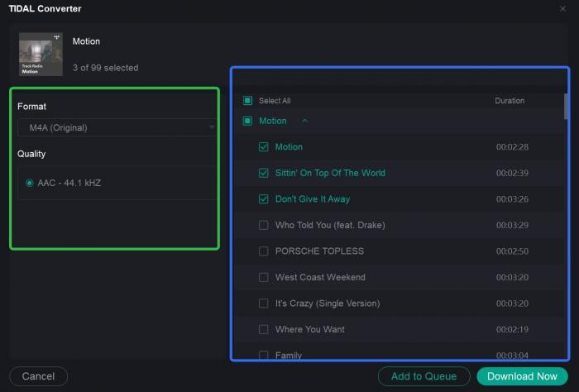This screenshot has width=579, height=392.
Task: Click the PORSCHE TOPLESS track title
Action: tap(319, 251)
